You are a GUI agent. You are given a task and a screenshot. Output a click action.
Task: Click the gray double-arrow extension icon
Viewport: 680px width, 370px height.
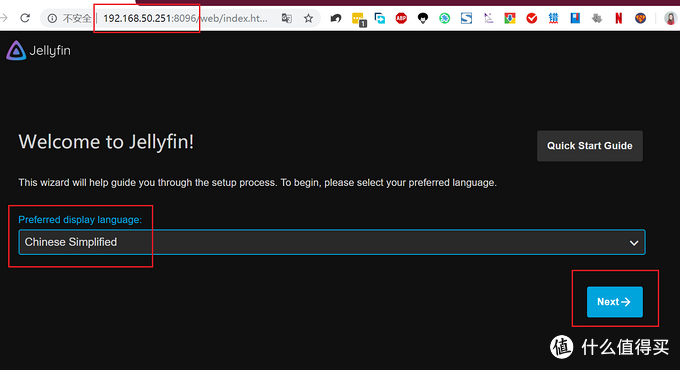pyautogui.click(x=597, y=18)
